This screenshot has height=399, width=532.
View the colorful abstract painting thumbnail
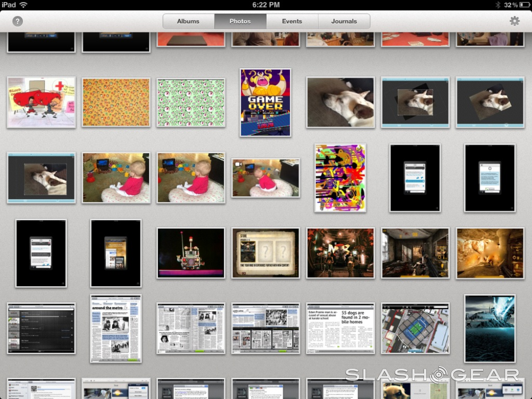point(340,178)
